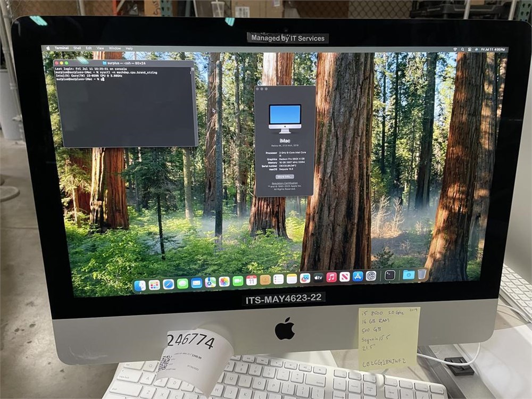Click More Info in About This Mac
Image resolution: width=532 pixels, height=399 pixels.
pyautogui.click(x=285, y=177)
